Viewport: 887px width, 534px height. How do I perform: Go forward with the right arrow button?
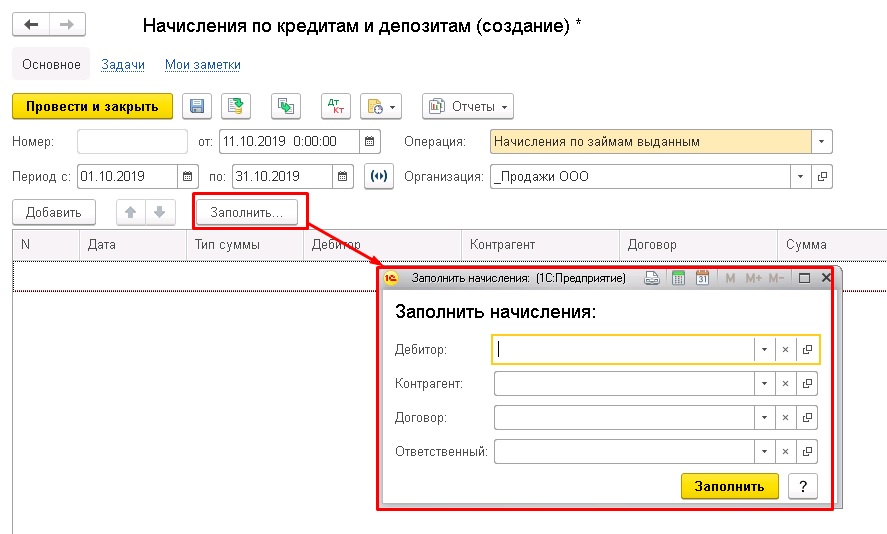click(67, 24)
